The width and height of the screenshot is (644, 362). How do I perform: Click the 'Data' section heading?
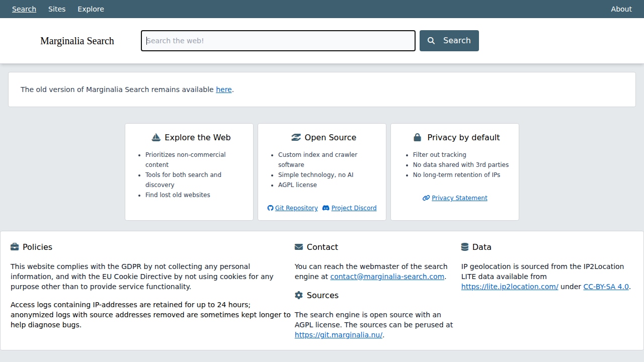(482, 247)
